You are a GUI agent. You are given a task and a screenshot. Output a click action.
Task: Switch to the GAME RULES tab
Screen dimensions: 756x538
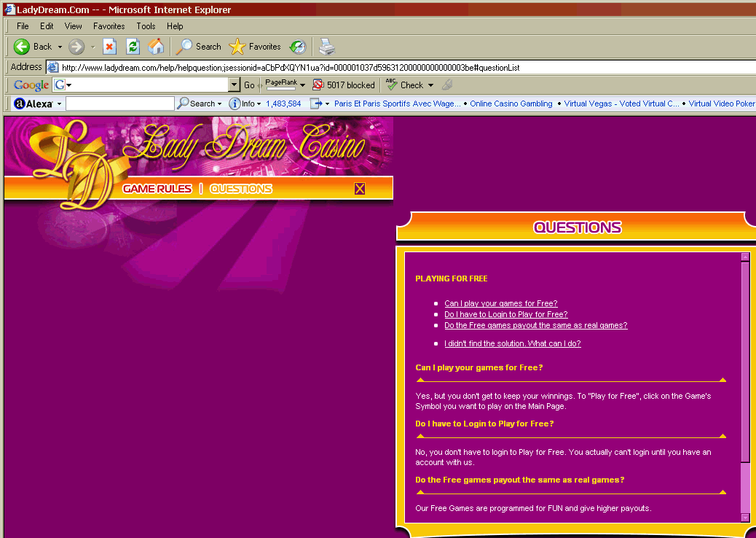(157, 189)
